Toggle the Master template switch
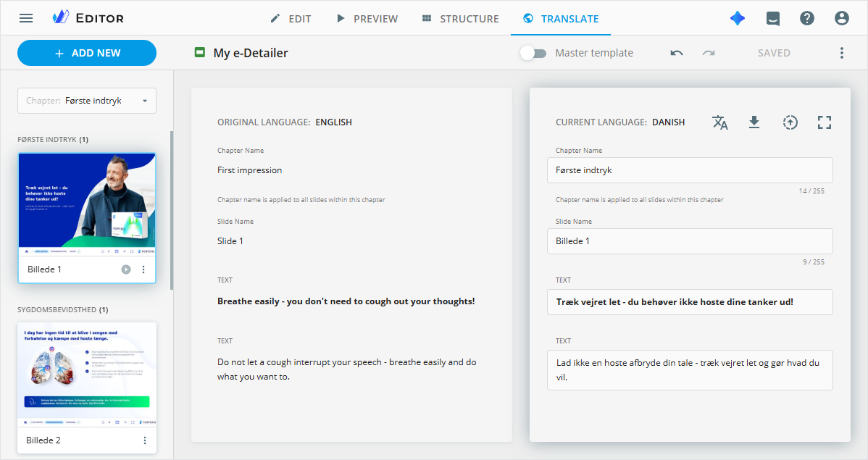868x460 pixels. (533, 53)
